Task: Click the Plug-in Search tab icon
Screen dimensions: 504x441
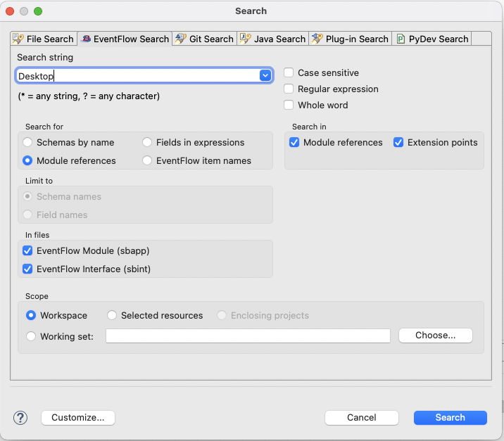Action: pyautogui.click(x=317, y=39)
